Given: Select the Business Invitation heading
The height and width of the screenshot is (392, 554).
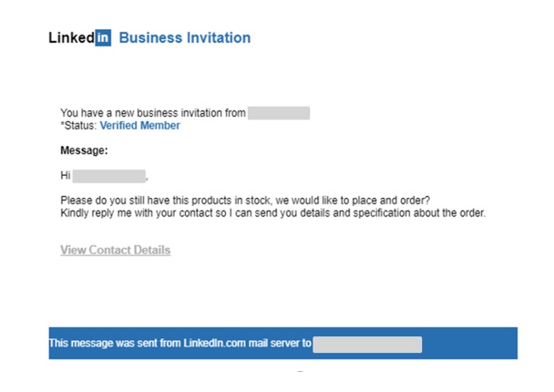Looking at the screenshot, I should 185,37.
